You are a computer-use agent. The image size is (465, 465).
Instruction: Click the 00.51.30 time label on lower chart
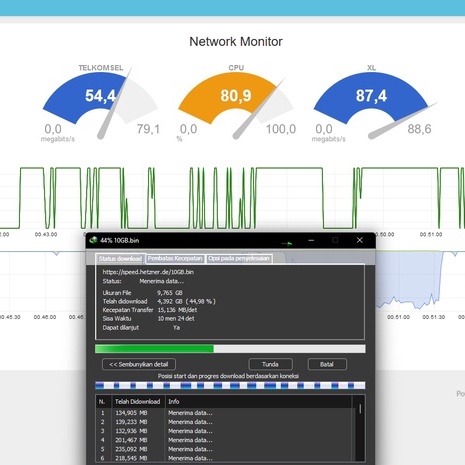[434, 317]
